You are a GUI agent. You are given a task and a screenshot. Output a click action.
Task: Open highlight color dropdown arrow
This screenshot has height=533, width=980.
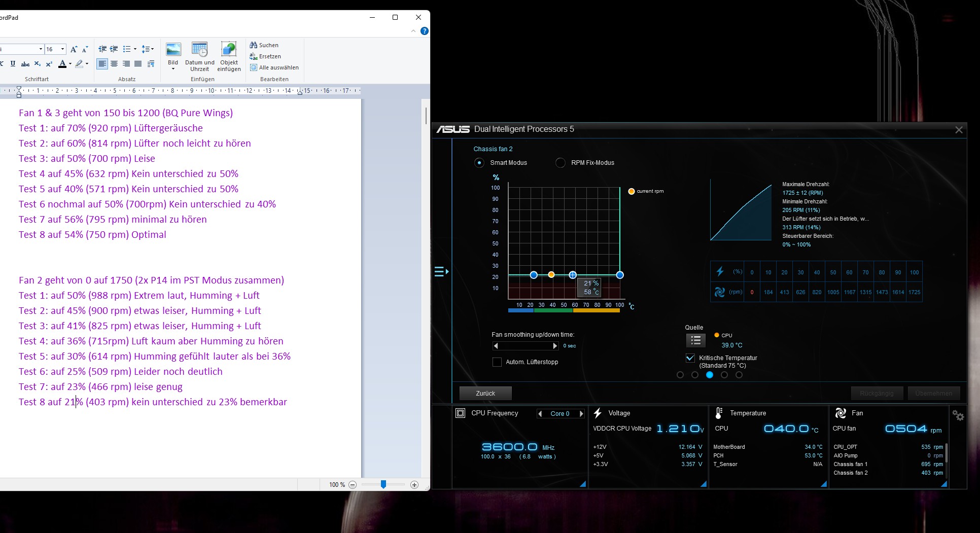pos(87,64)
